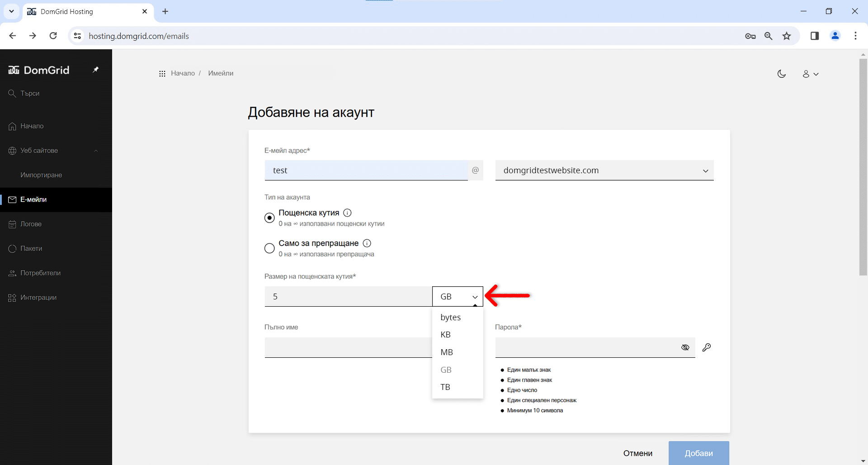The width and height of the screenshot is (868, 465).
Task: Open a new browser tab
Action: 165,11
